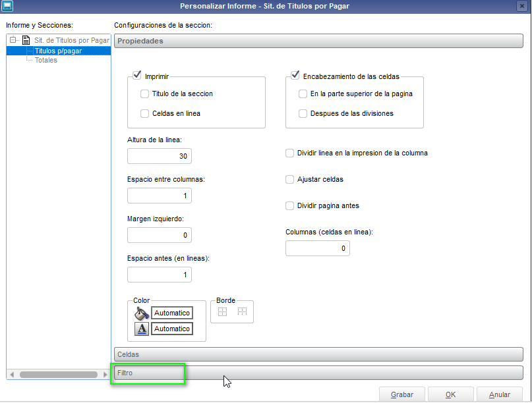Click the Configuraciones de la seccion label

(163, 26)
